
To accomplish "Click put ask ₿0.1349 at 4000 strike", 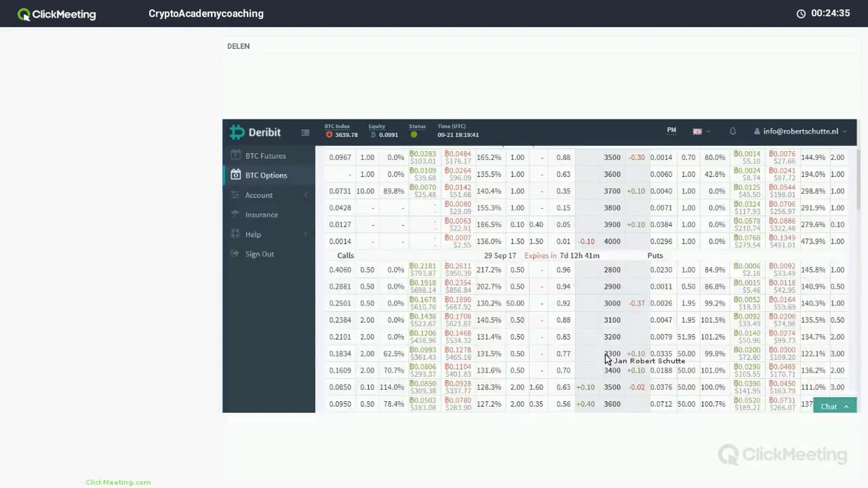I will point(782,238).
